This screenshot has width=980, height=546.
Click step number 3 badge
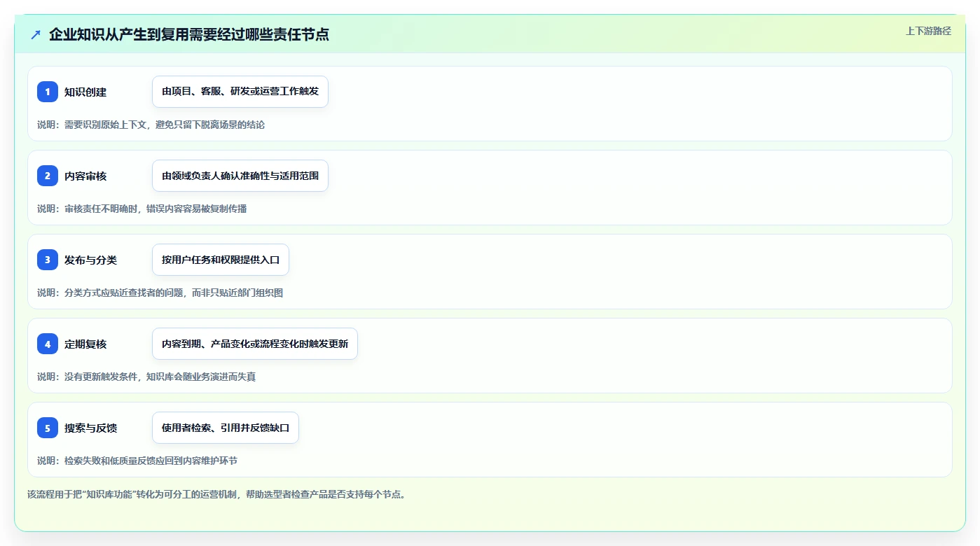pyautogui.click(x=48, y=260)
